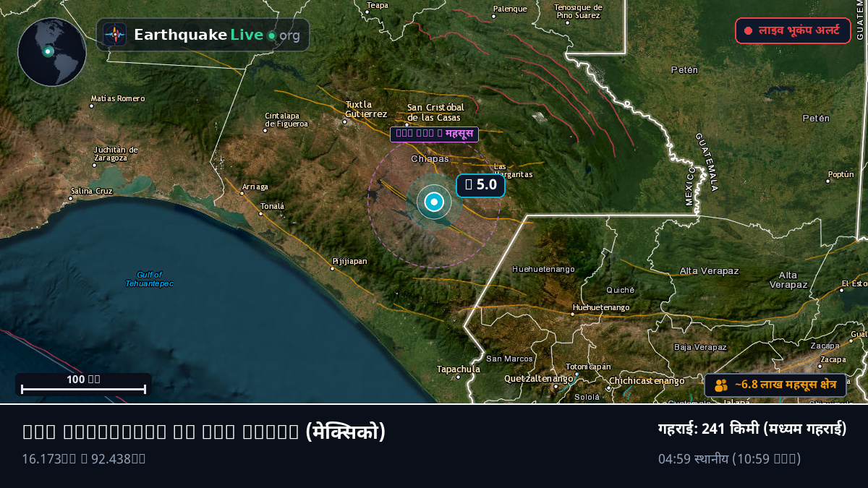Viewport: 868px width, 488px height.
Task: Click the EarthquakeLive compass logo icon
Action: [x=114, y=35]
